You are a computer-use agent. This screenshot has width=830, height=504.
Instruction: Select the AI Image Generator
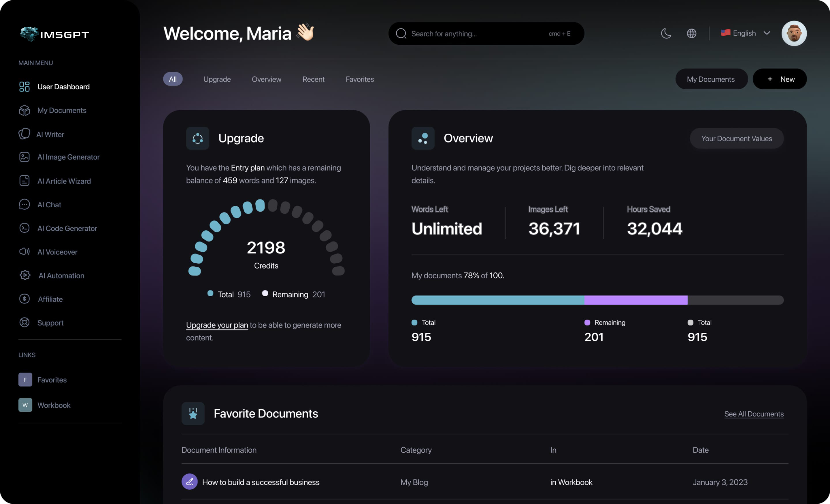68,157
